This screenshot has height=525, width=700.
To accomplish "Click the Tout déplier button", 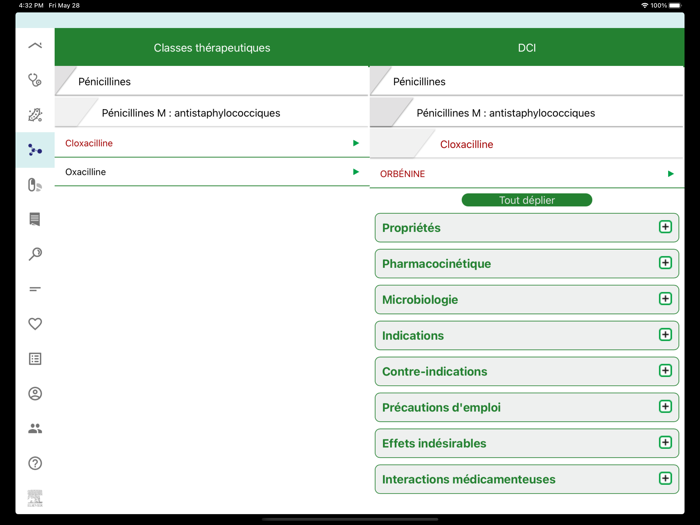I will 527,200.
